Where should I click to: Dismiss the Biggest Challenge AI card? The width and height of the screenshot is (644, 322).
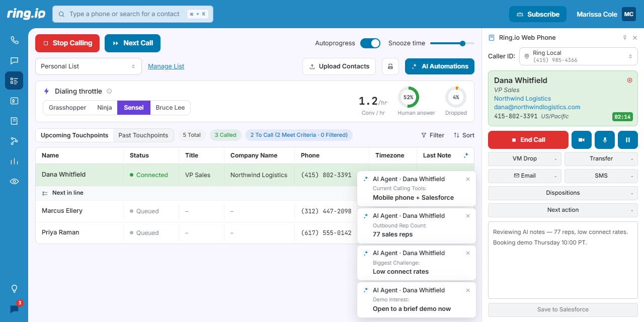(468, 253)
